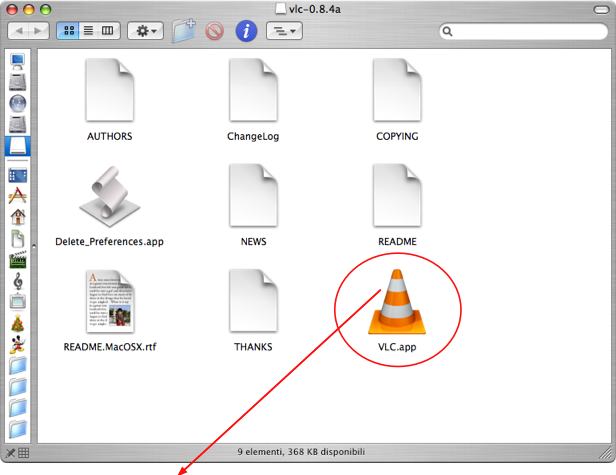The image size is (616, 475).
Task: Open Pictures in the sidebar
Action: coord(18,301)
